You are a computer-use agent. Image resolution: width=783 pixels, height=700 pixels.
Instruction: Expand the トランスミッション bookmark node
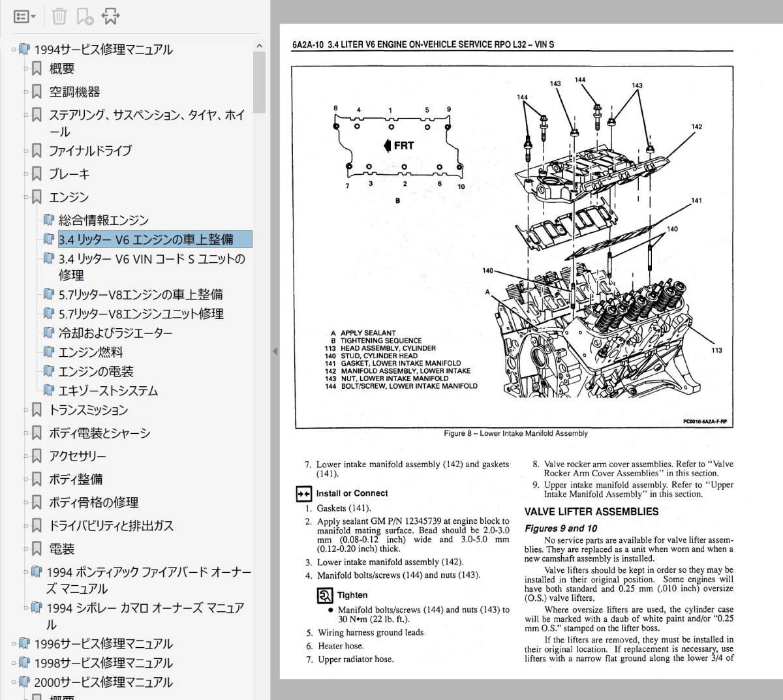[x=27, y=410]
